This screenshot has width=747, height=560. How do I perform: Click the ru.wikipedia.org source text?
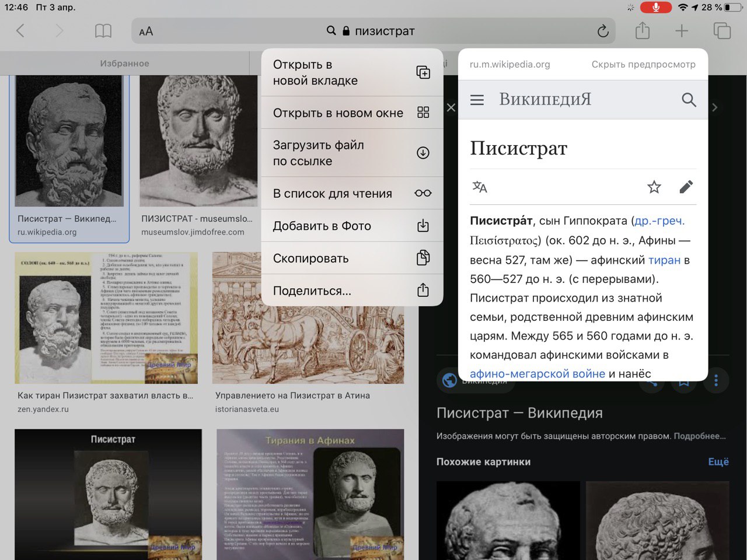(x=47, y=232)
